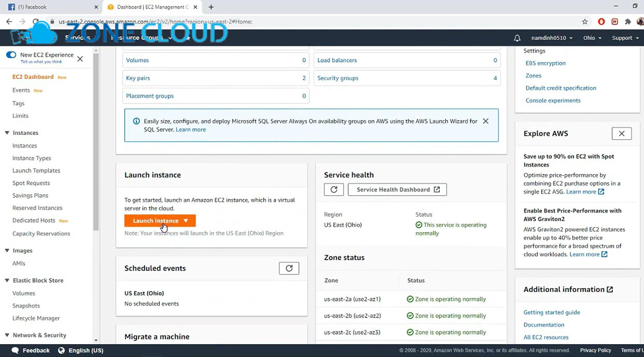This screenshot has width=644, height=357.
Task: Bookmark this page with the star icon
Action: (x=585, y=22)
